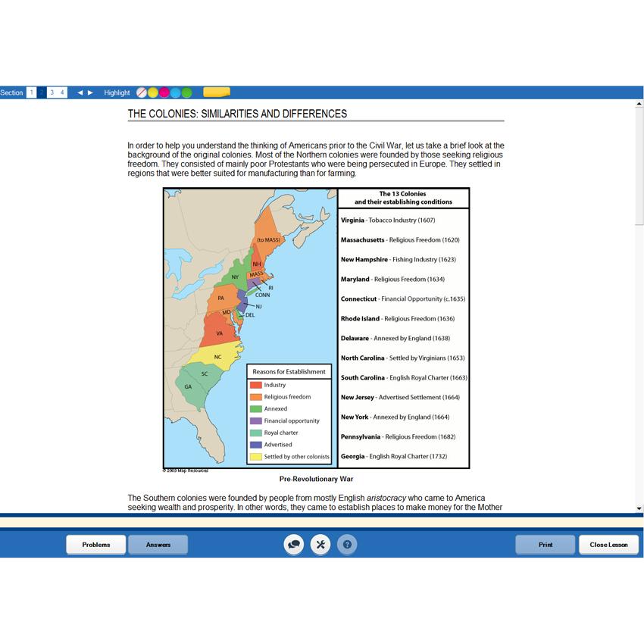This screenshot has height=644, width=644.
Task: Switch to Section 4
Action: pos(62,92)
